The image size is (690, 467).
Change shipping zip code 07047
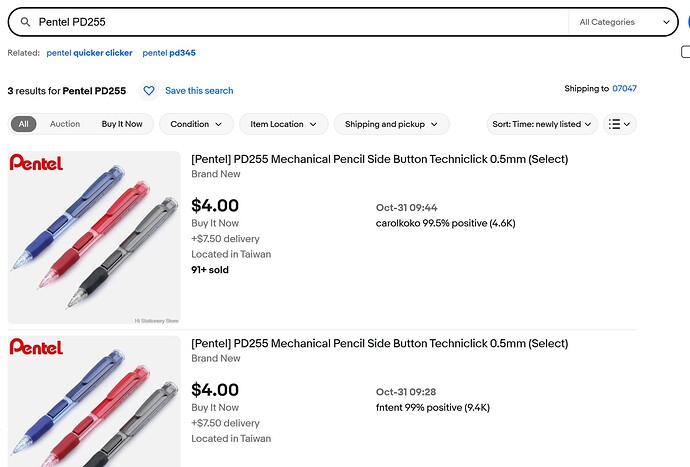point(624,88)
